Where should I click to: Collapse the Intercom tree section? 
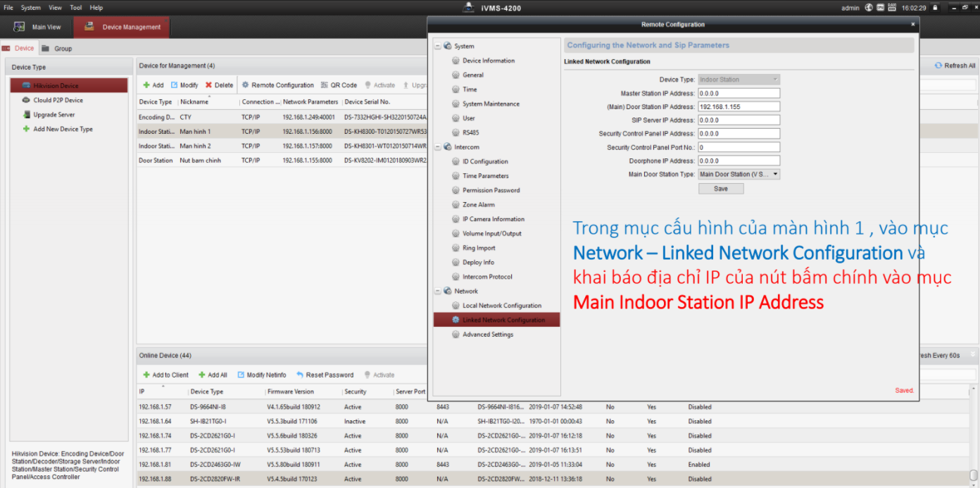[x=438, y=147]
